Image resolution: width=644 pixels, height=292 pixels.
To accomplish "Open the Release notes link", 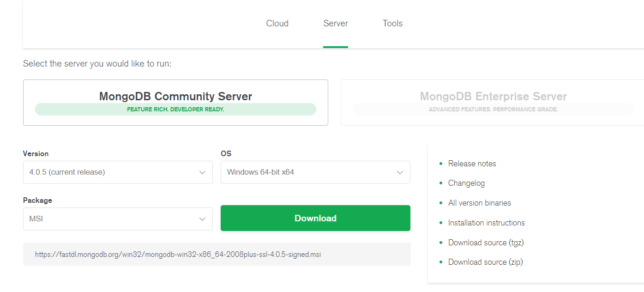I will click(x=472, y=164).
